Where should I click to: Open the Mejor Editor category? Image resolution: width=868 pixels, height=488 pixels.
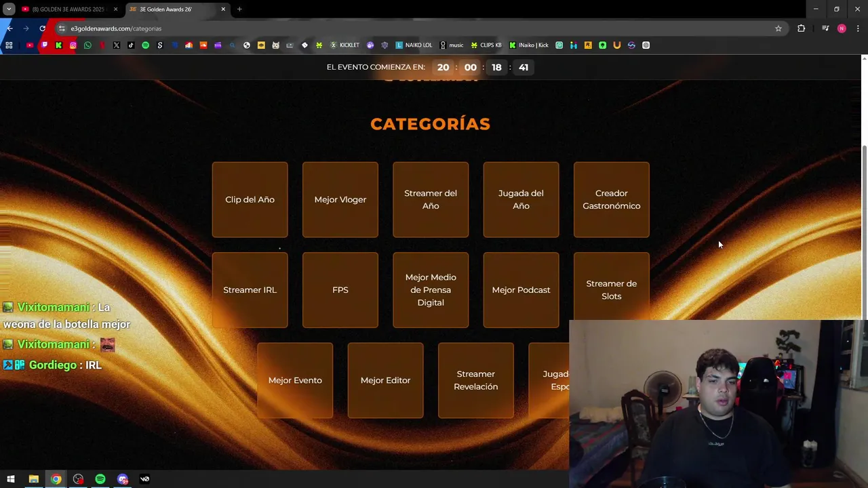tap(385, 380)
